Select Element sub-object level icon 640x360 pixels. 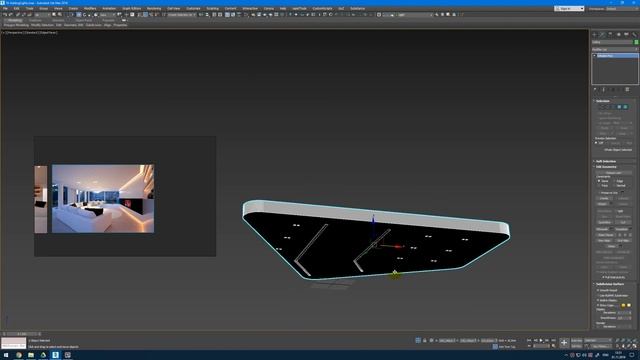click(x=625, y=107)
